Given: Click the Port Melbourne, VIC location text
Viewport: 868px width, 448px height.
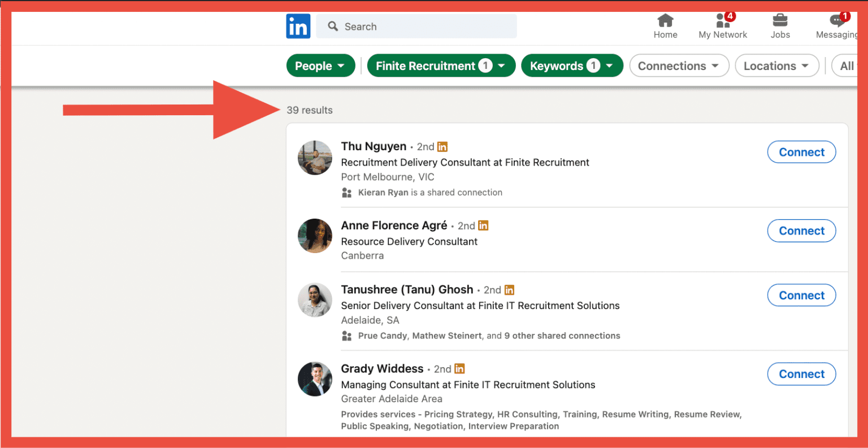Looking at the screenshot, I should (x=388, y=177).
